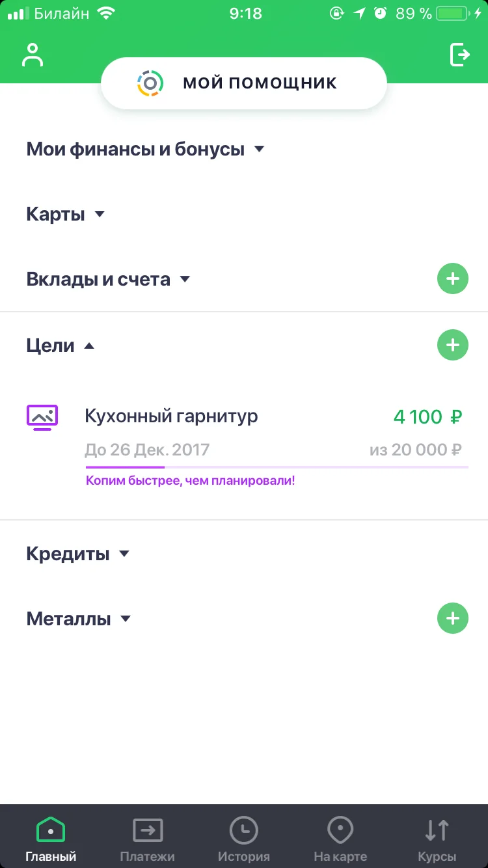Add a new deposit or account

452,279
